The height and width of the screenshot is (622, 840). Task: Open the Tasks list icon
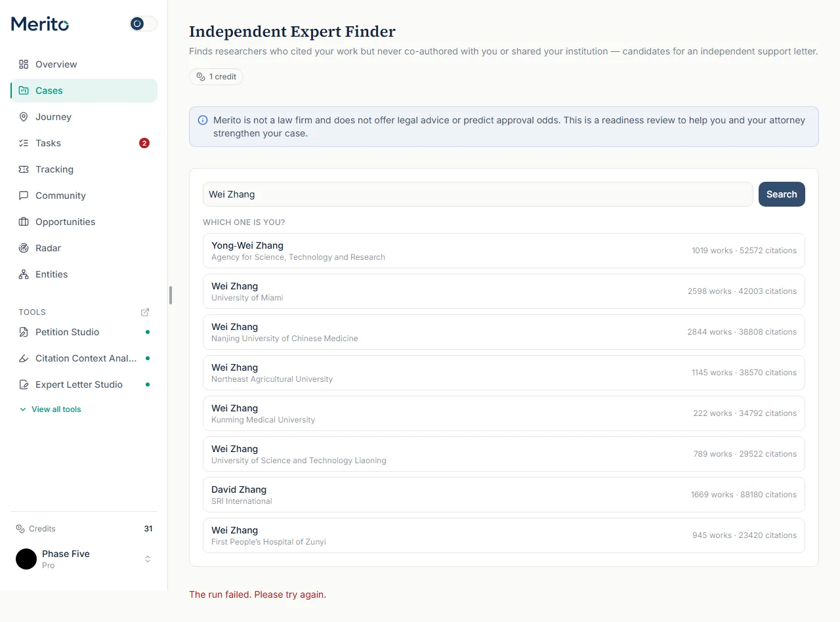coord(24,143)
